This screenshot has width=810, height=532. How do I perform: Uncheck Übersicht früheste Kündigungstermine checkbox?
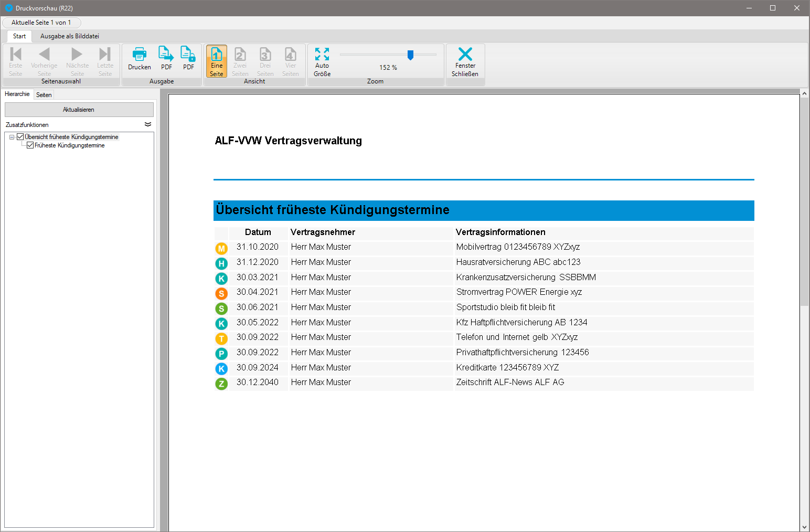click(x=20, y=137)
